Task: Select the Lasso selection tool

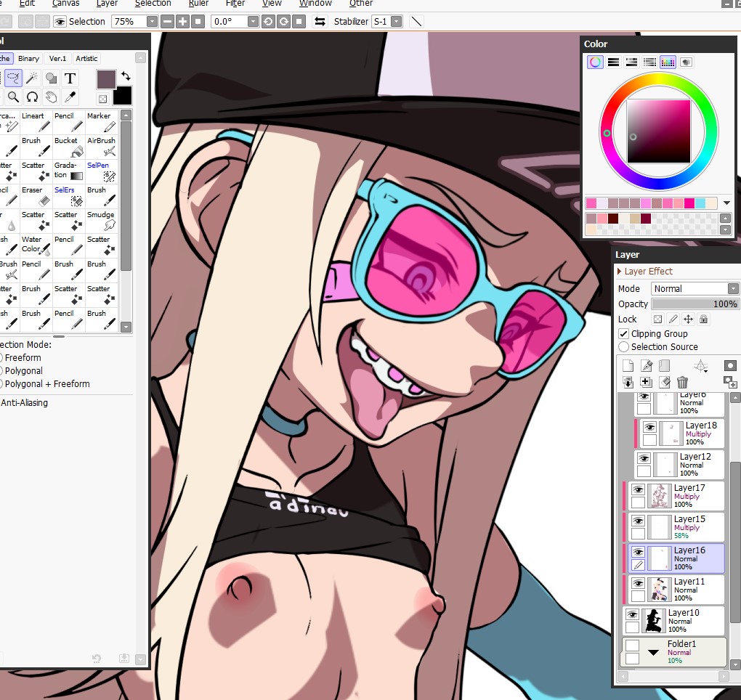Action: tap(13, 78)
